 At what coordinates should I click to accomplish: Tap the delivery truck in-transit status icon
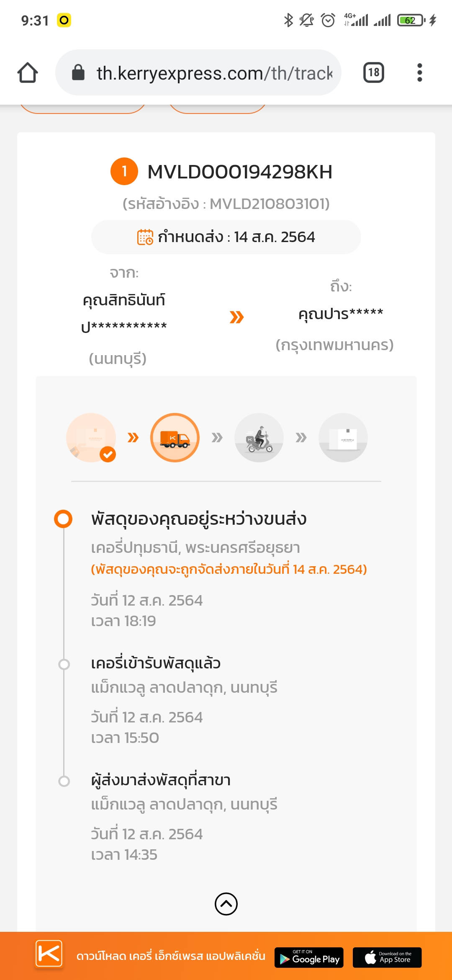[175, 438]
